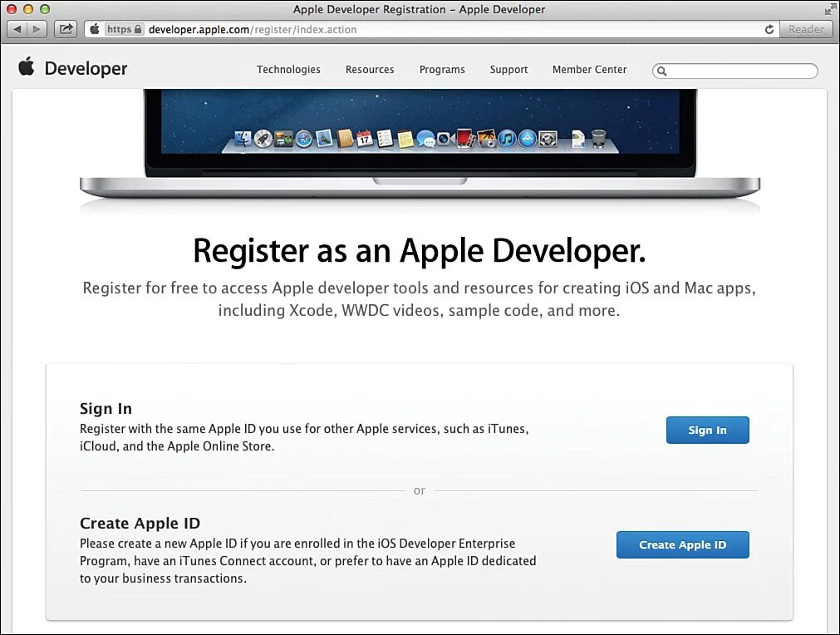Click the yellow Notes icon in dock image
Image resolution: width=840 pixels, height=635 pixels.
pos(405,140)
